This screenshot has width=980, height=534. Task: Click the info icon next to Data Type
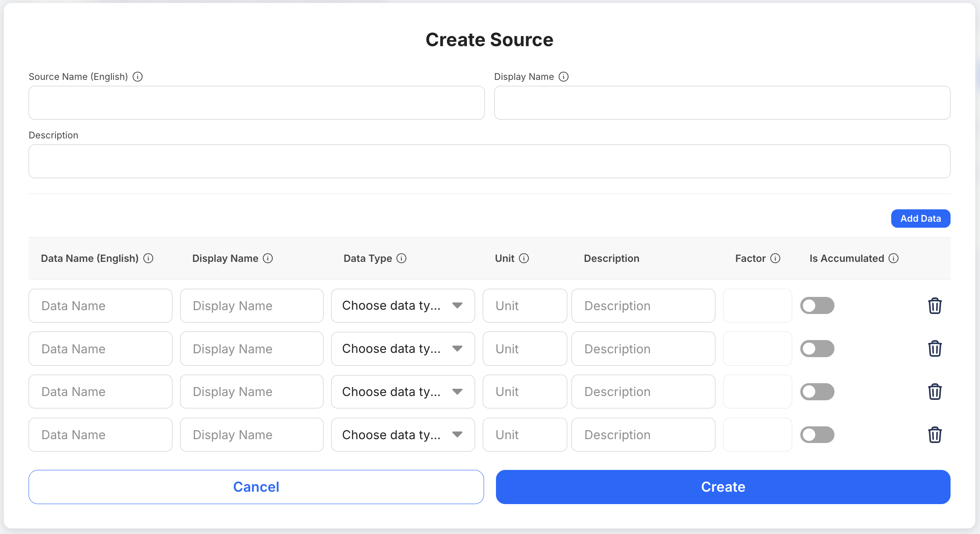[401, 258]
